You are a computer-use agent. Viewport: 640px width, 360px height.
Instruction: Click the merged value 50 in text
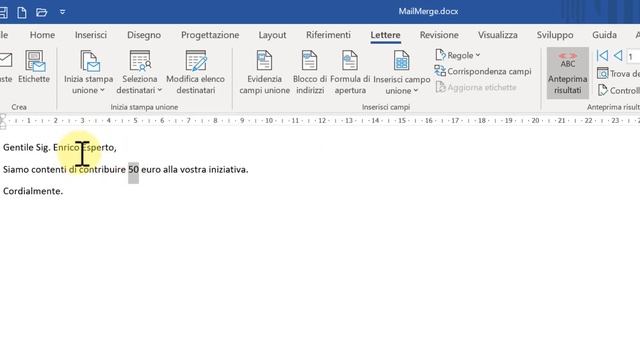point(133,169)
